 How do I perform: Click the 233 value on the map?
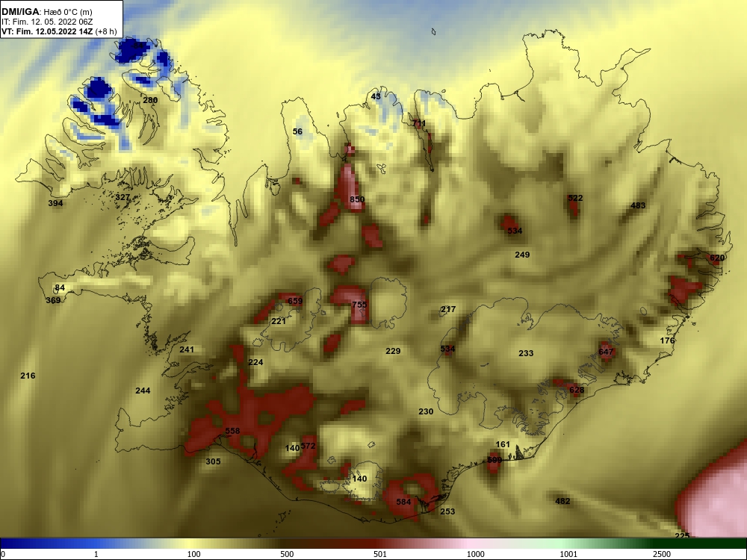coord(526,353)
